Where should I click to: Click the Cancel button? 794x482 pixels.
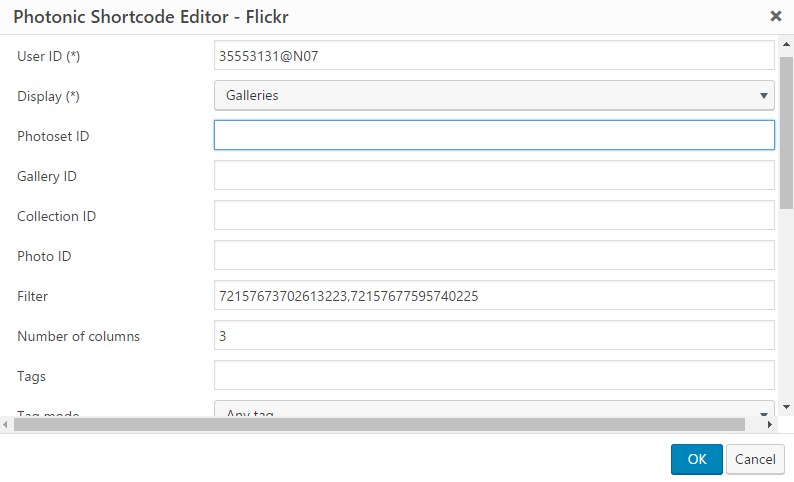pyautogui.click(x=755, y=459)
